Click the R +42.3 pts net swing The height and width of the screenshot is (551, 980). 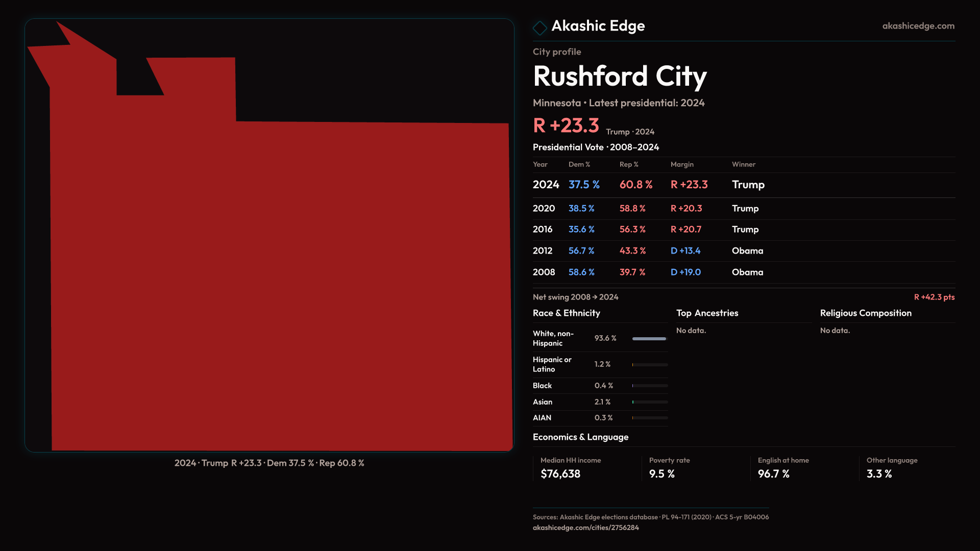pos(934,297)
